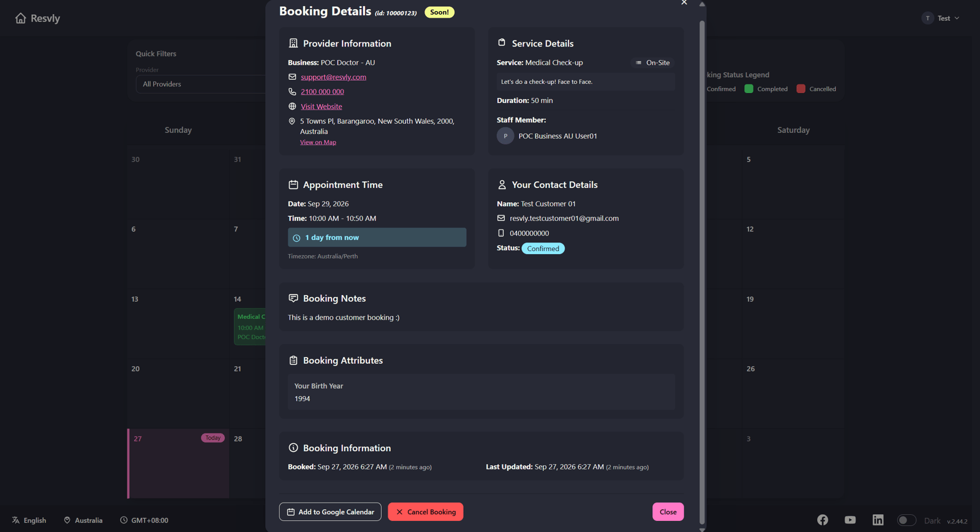Click the Your Birth Year value 1994
980x532 pixels.
tap(302, 399)
